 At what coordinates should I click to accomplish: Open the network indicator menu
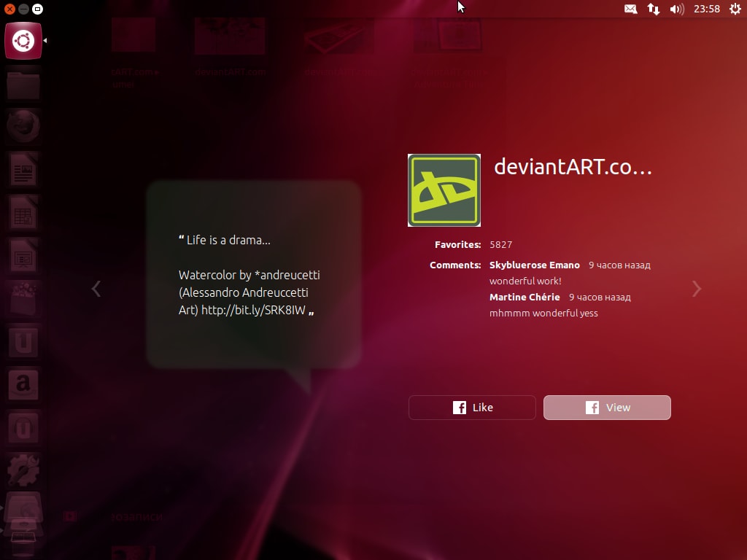[x=653, y=9]
